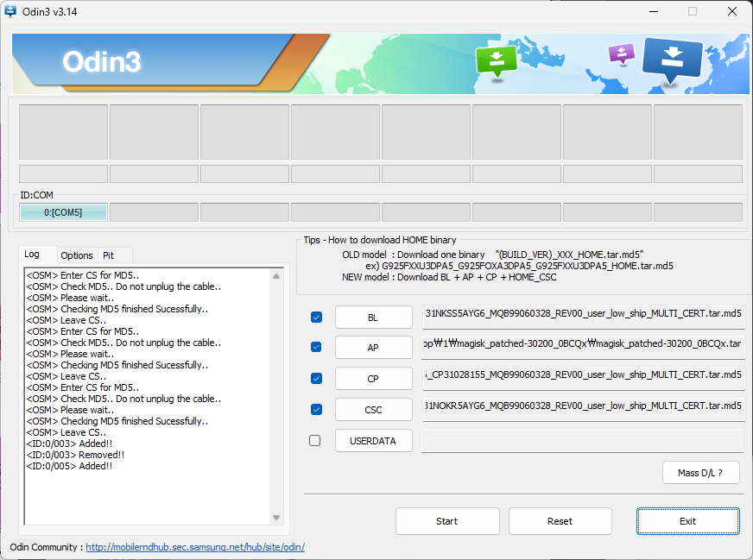The width and height of the screenshot is (753, 560).
Task: Click the BL button to browse
Action: [373, 318]
